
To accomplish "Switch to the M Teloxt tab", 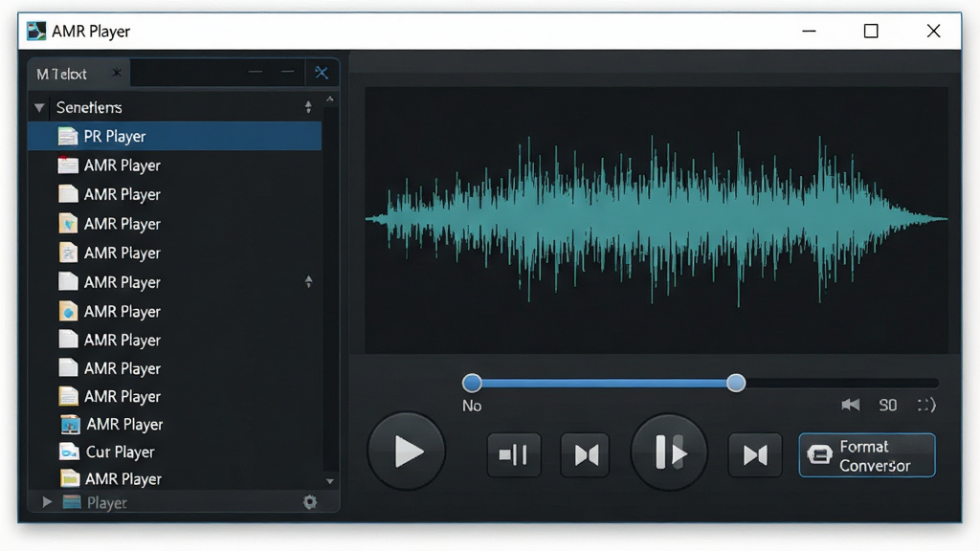I will (x=62, y=74).
